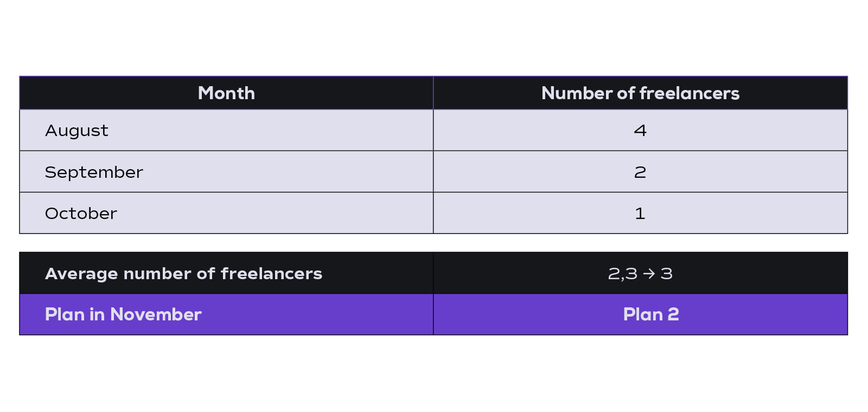Select the value 1 in October row

[640, 213]
